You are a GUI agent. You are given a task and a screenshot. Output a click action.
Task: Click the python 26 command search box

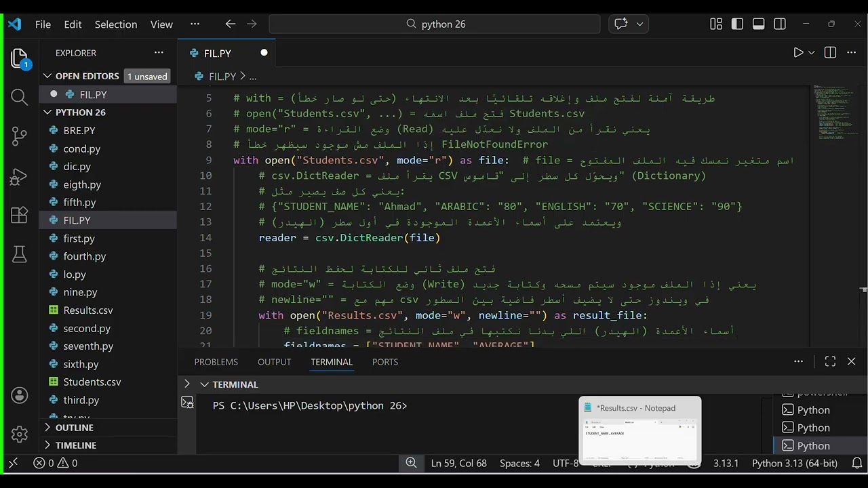click(x=435, y=24)
